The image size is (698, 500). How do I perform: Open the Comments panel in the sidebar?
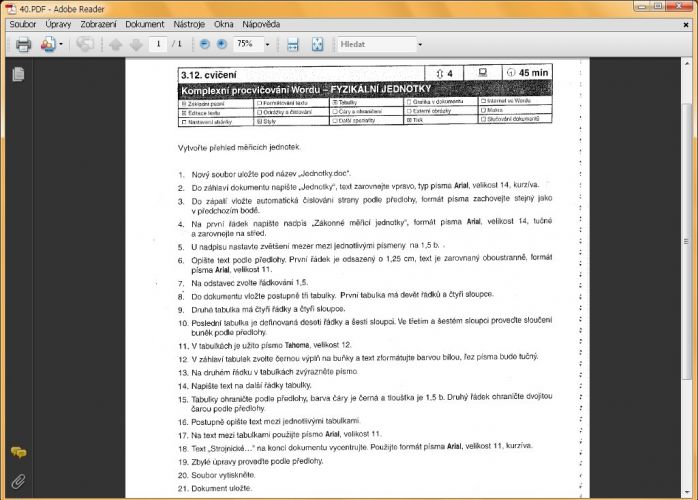18,453
